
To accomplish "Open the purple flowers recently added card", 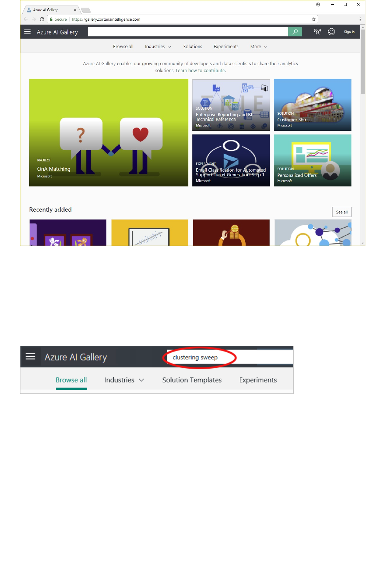I will tap(68, 232).
